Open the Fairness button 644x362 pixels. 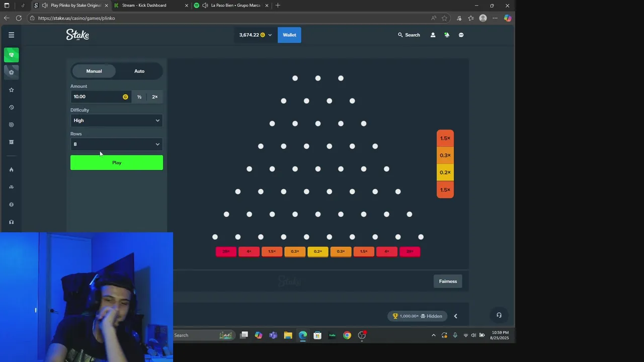click(448, 281)
